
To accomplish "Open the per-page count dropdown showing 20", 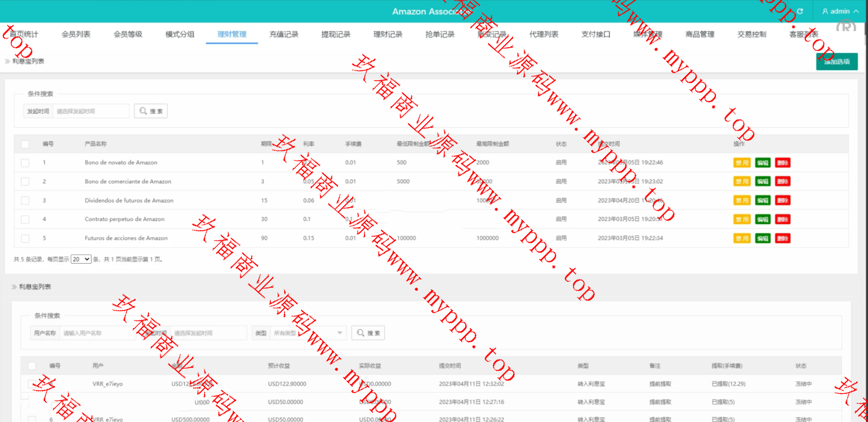I will coord(81,259).
